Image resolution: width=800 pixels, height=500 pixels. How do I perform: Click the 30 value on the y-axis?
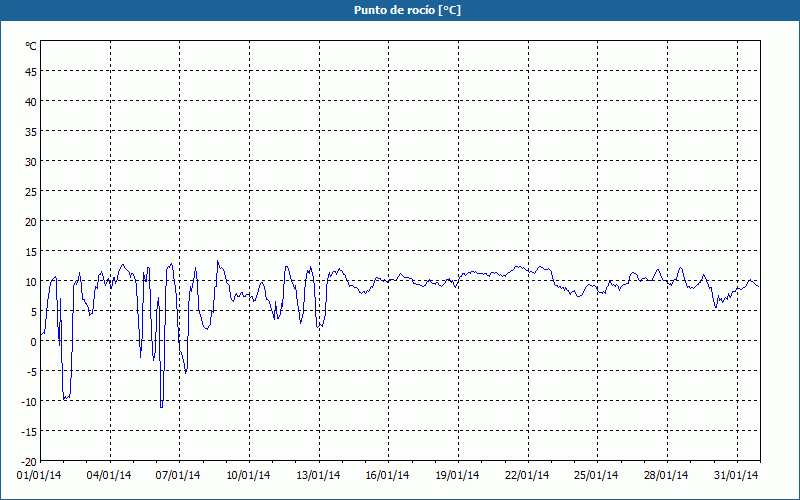point(31,162)
